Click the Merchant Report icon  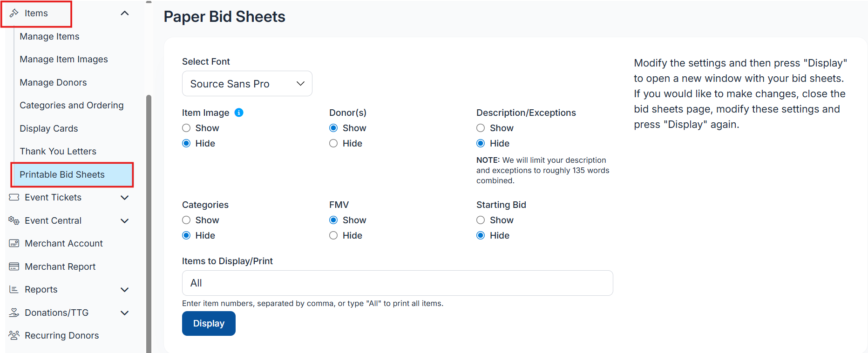[x=14, y=266]
